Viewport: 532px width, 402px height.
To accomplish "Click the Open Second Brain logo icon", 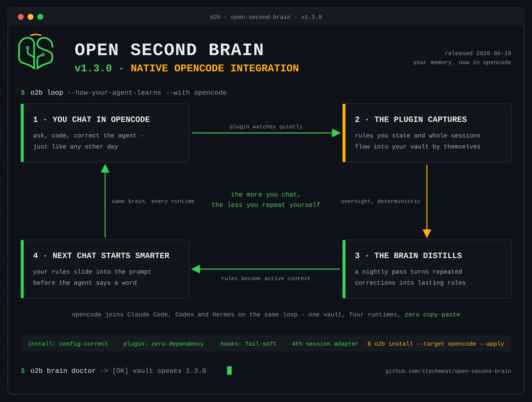I will (36, 51).
